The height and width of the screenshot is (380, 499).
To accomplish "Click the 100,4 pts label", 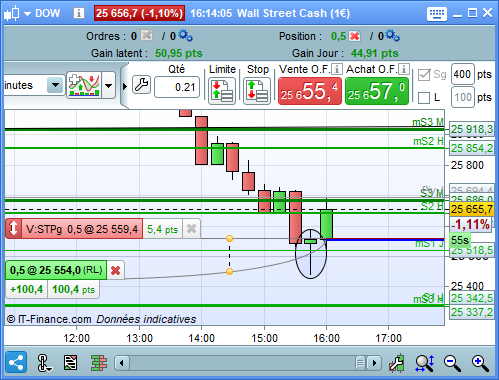I will [73, 289].
